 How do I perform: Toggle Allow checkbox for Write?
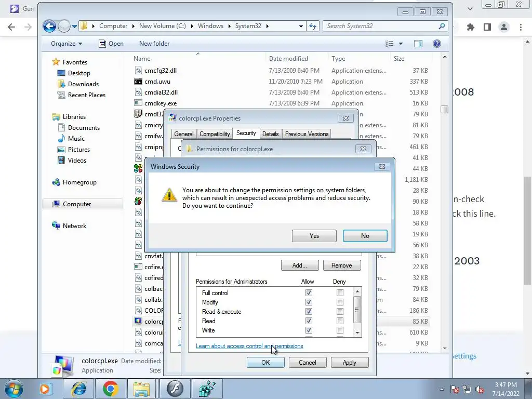point(309,330)
